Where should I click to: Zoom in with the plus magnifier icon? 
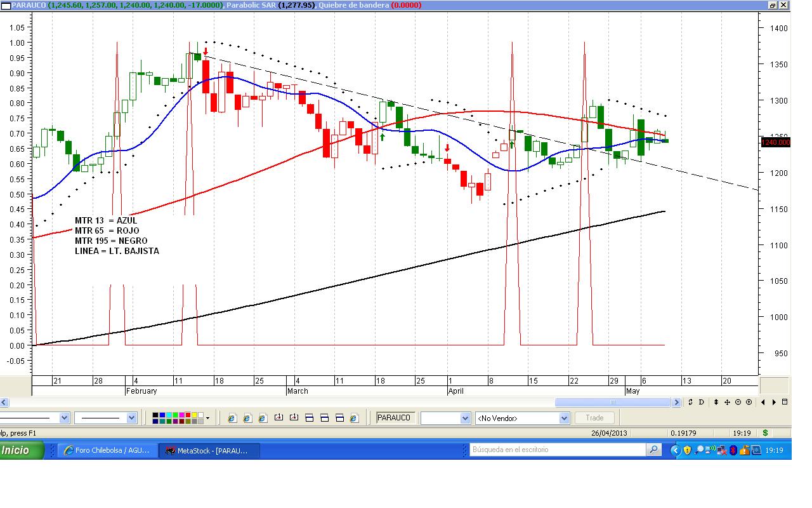click(749, 402)
